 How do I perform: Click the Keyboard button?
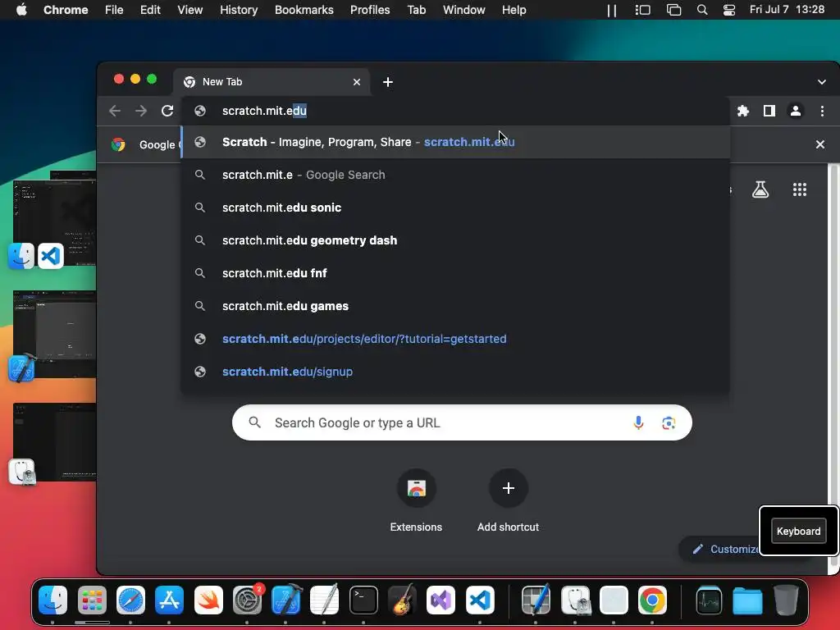pos(798,531)
